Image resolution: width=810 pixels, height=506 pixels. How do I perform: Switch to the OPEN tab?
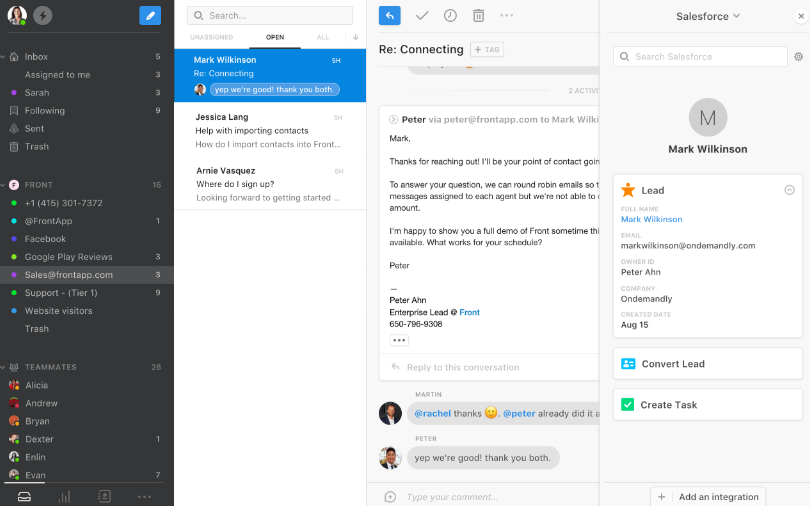point(275,37)
